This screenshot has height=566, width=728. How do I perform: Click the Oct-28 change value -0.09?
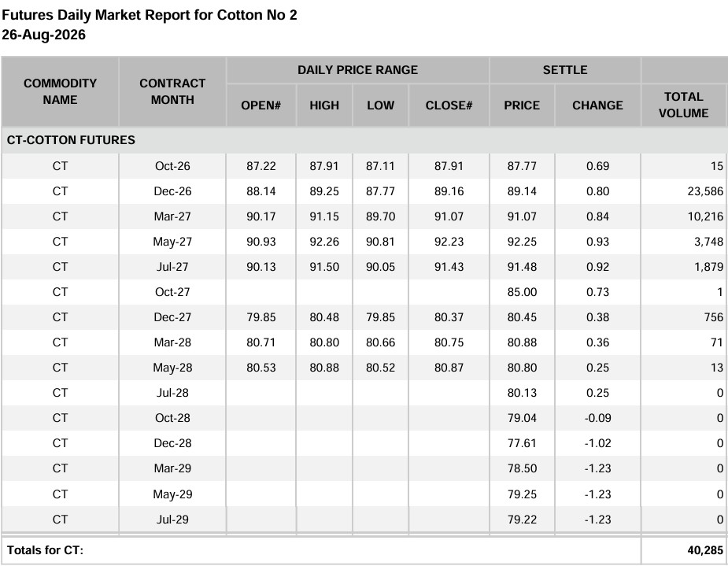[597, 418]
